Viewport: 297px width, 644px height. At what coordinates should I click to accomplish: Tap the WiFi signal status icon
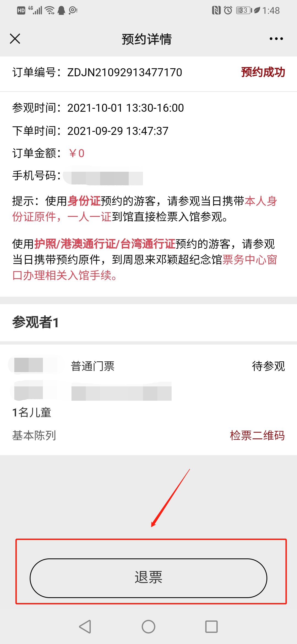coord(50,10)
